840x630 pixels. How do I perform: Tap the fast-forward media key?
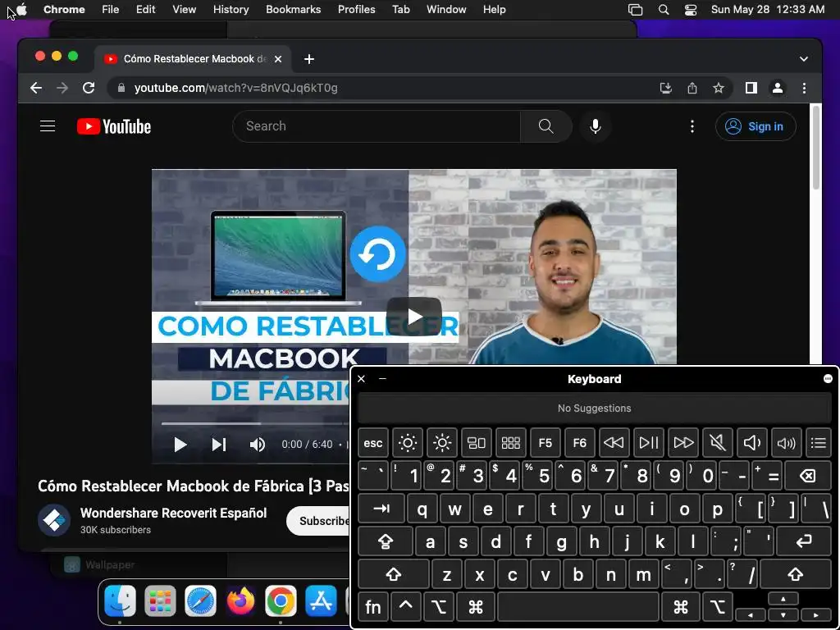click(x=683, y=443)
